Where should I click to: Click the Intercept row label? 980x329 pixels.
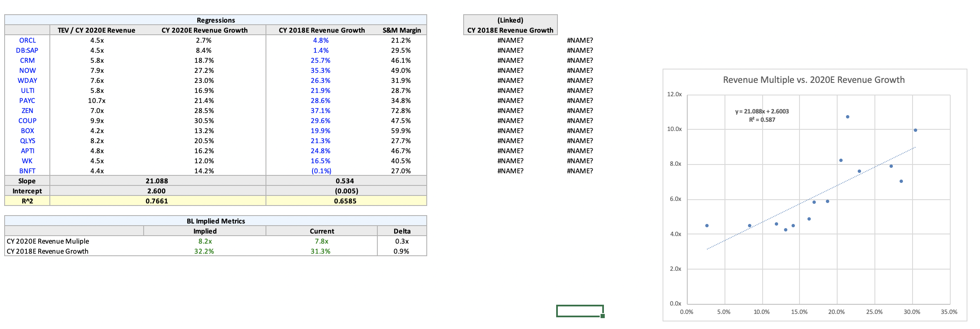[x=27, y=191]
